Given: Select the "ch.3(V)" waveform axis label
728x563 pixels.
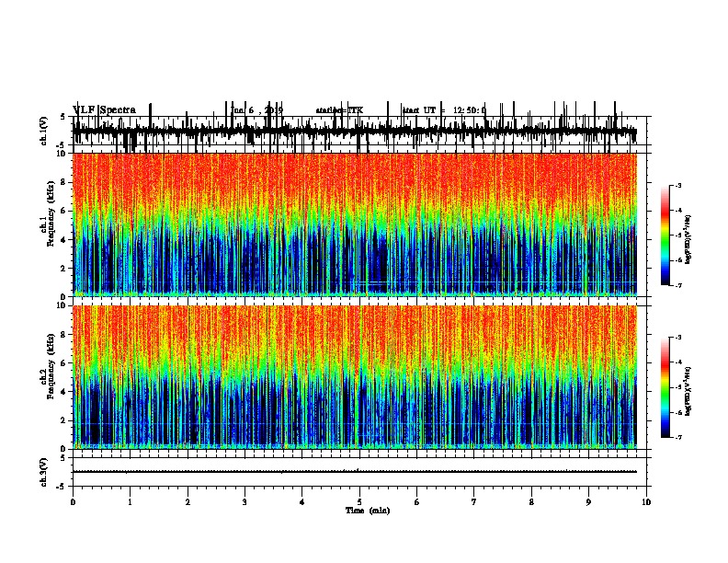Looking at the screenshot, I should pyautogui.click(x=44, y=473).
